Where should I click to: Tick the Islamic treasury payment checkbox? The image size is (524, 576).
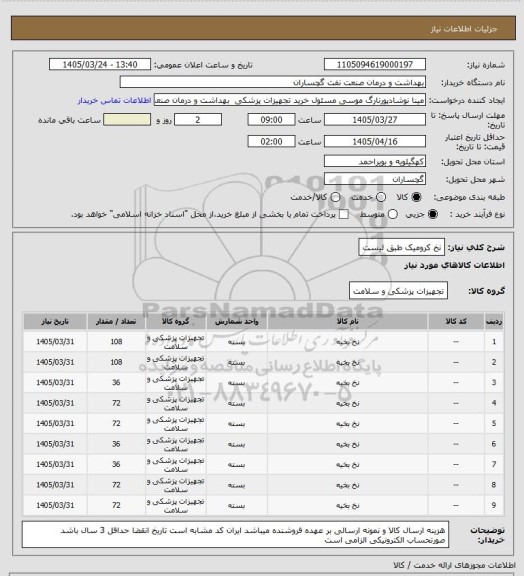click(344, 214)
